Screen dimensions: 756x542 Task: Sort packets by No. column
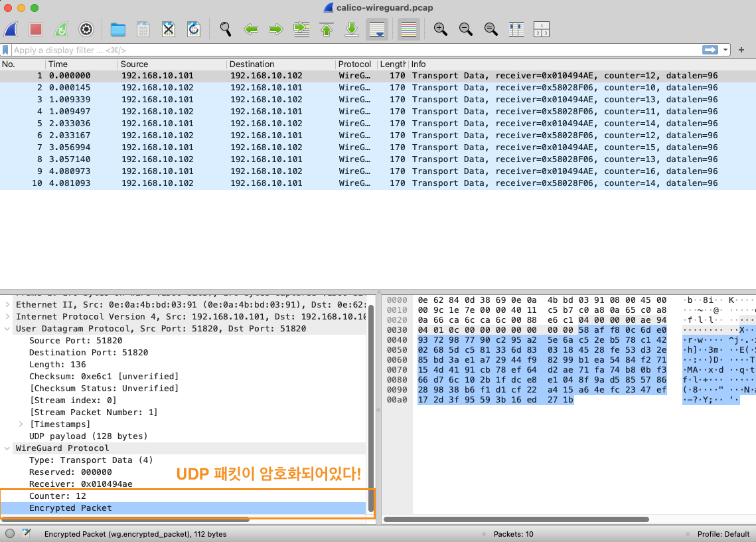[x=23, y=64]
